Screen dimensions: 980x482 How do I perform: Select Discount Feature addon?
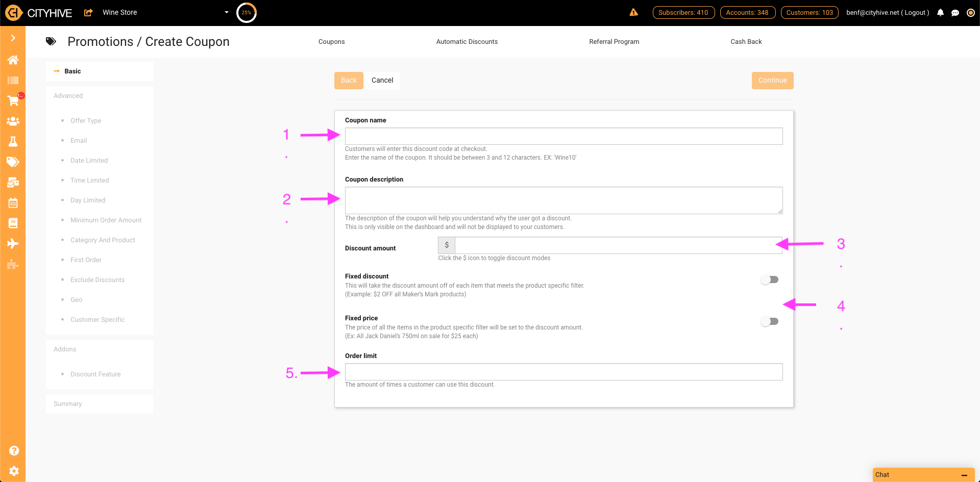pos(95,374)
